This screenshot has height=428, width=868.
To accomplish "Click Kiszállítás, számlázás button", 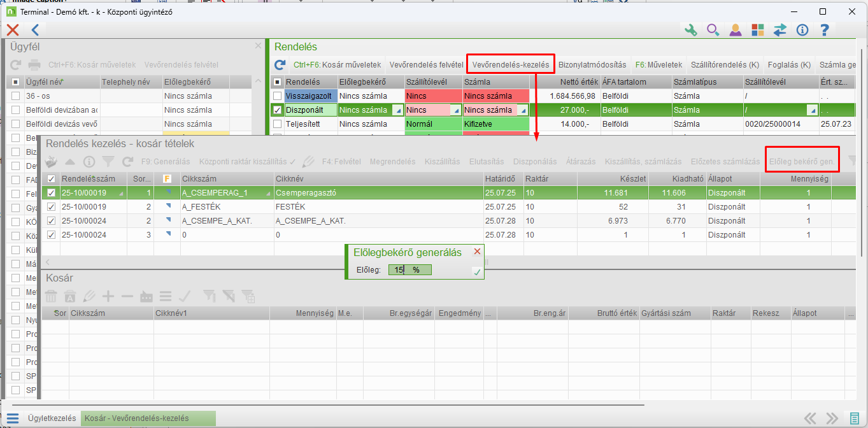I will (643, 162).
